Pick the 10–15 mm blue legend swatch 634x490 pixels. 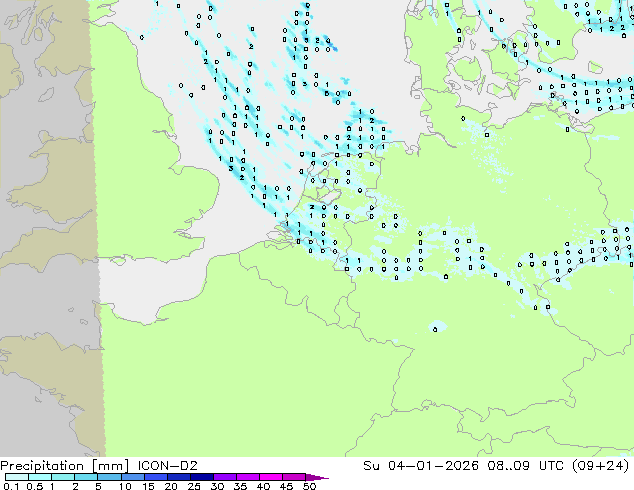(x=133, y=477)
